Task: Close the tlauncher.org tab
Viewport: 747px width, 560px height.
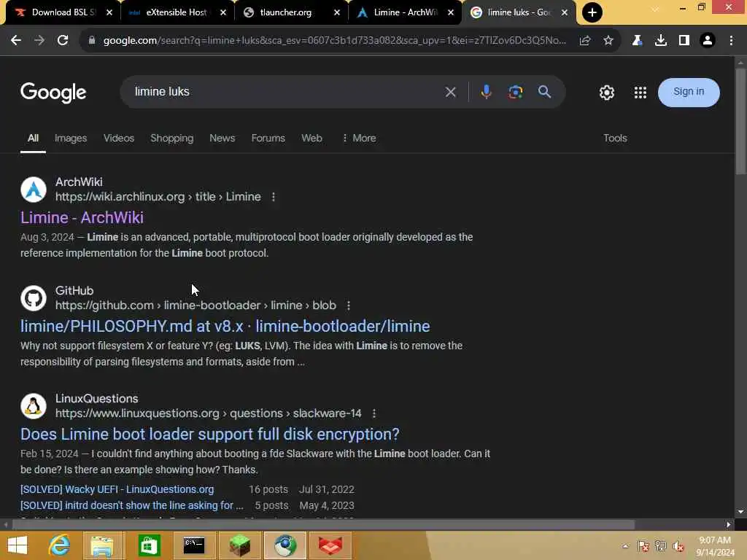Action: (x=337, y=12)
